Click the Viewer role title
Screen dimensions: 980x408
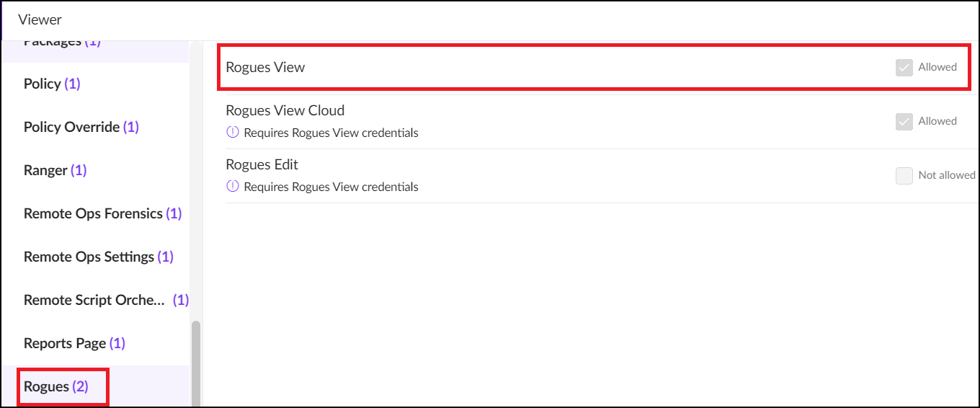(40, 19)
